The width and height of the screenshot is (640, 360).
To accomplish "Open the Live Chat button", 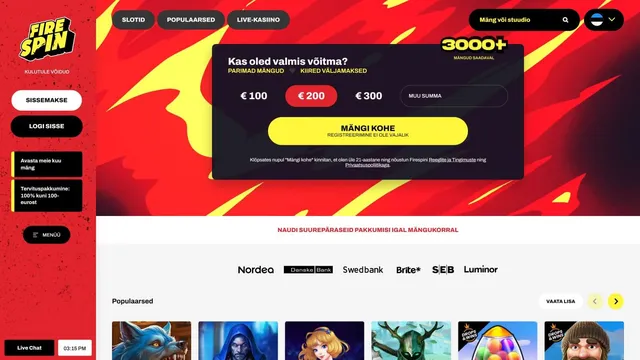I will tap(29, 348).
